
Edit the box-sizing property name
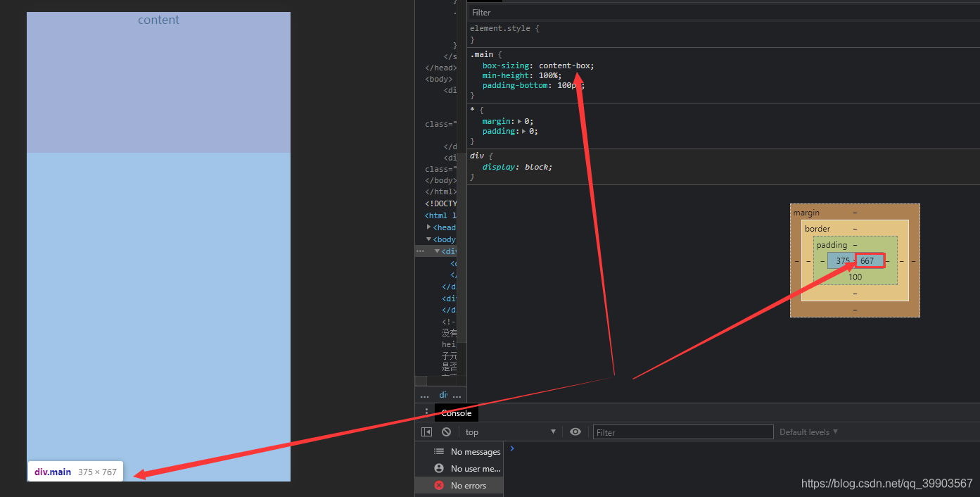(x=506, y=65)
